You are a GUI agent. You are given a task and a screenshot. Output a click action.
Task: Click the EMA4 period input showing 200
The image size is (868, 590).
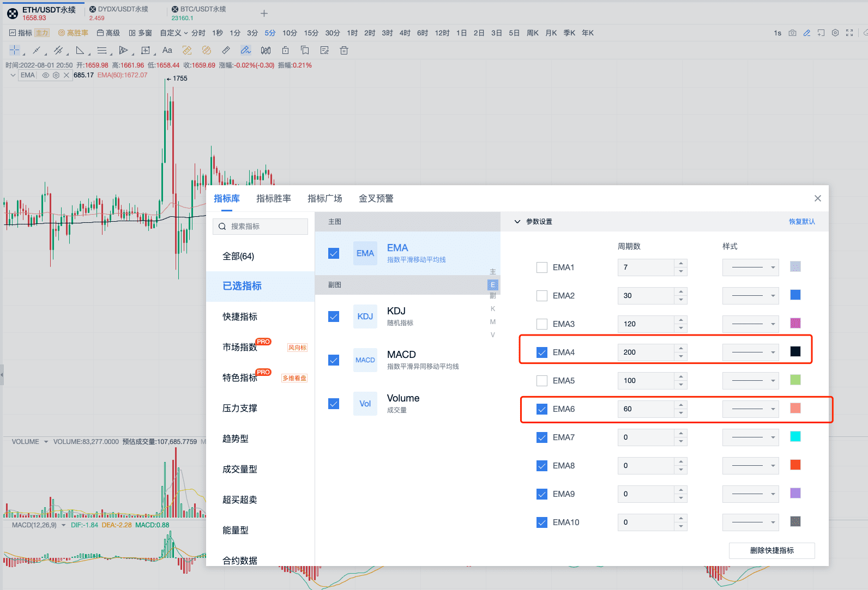(x=646, y=352)
